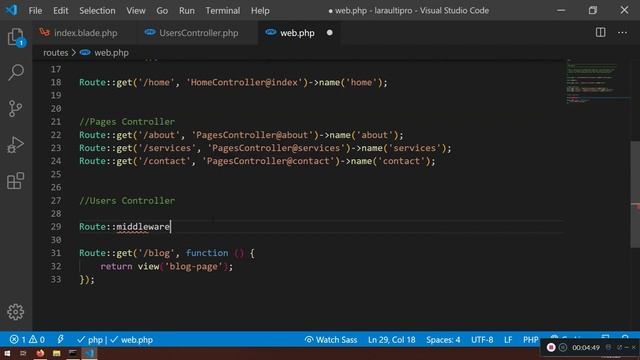Screen dimensions: 640x360
Task: Click the php check status item
Action: tap(90, 340)
